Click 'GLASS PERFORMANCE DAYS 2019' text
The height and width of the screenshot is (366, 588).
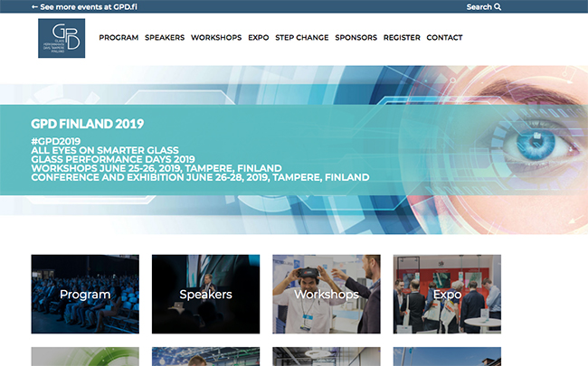pos(113,159)
